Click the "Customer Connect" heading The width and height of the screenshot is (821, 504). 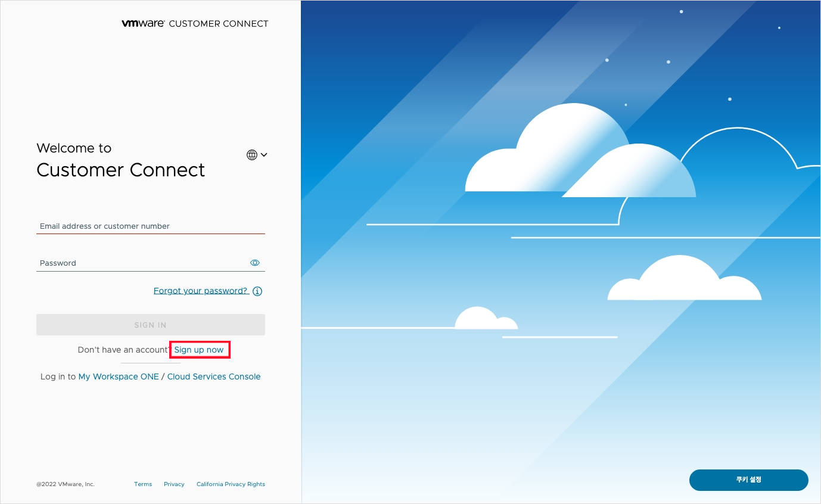tap(121, 170)
